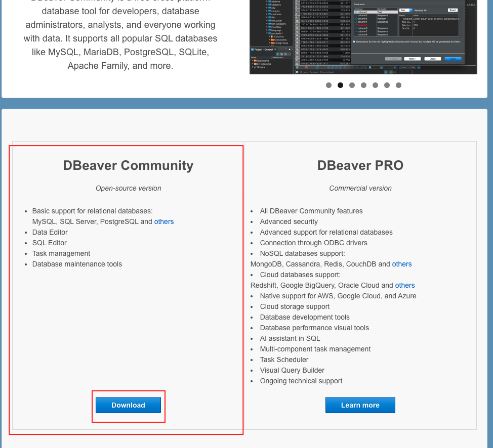Select the fourth carousel dot

pyautogui.click(x=363, y=85)
